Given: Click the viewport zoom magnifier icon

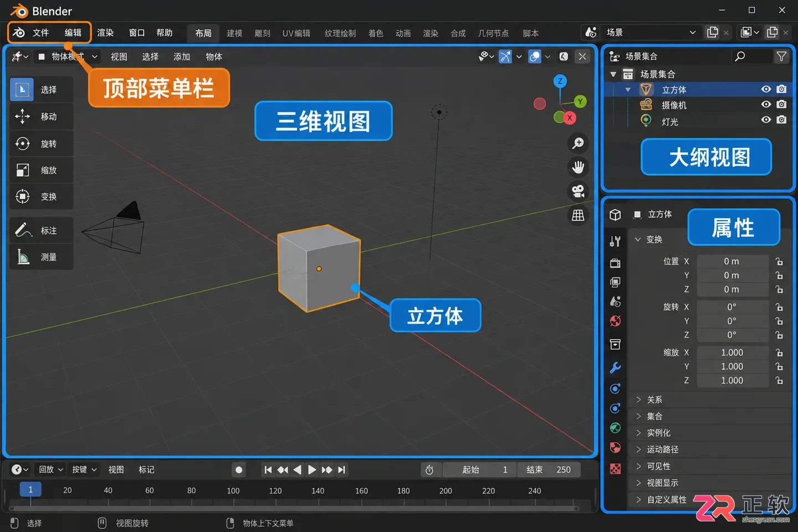Looking at the screenshot, I should click(x=578, y=143).
